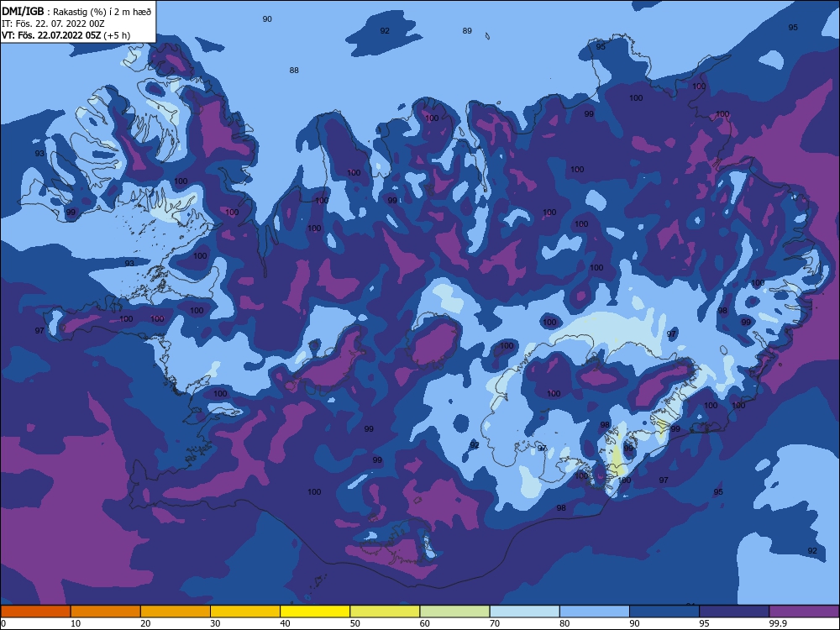The width and height of the screenshot is (840, 630).
Task: Pick the 20–30 amber legend swatch
Action: tap(176, 612)
